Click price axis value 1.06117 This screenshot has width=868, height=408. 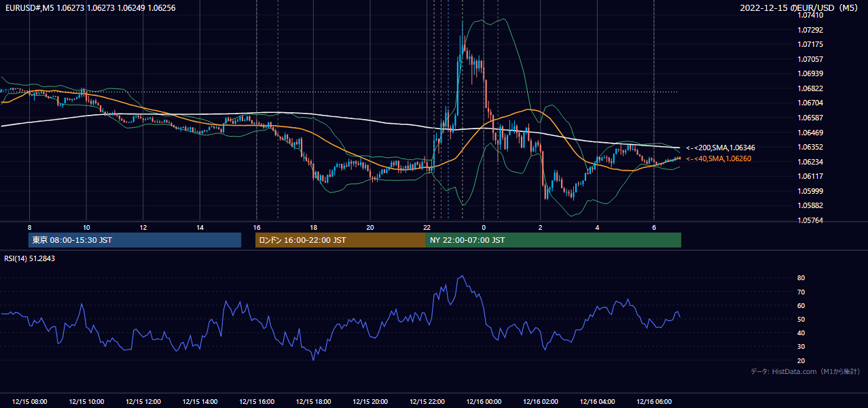[x=810, y=176]
